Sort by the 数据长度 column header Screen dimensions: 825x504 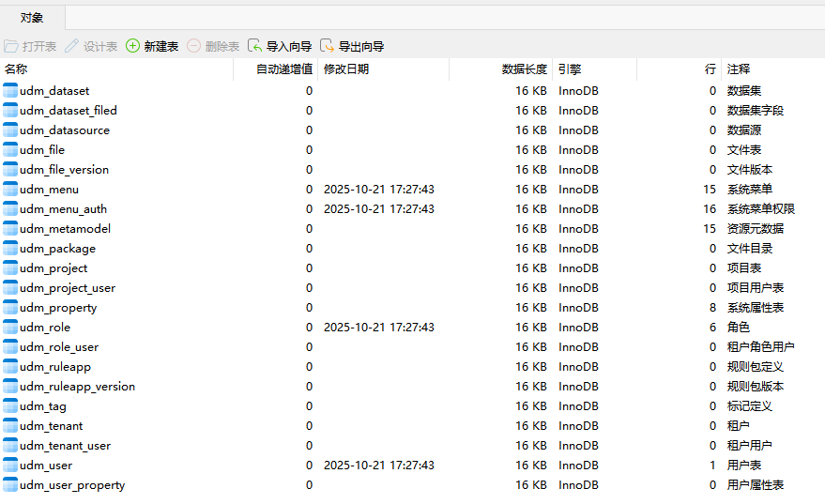coord(524,69)
